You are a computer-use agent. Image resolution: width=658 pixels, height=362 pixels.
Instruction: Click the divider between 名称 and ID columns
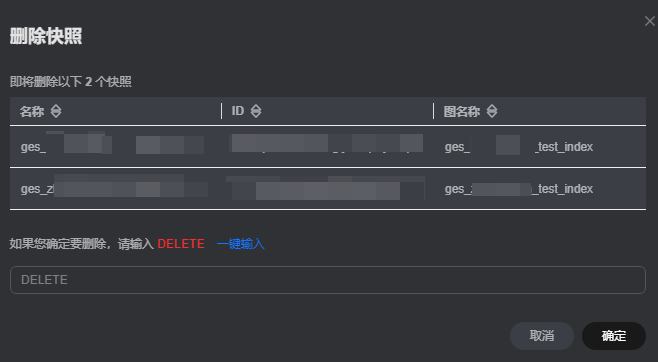click(x=222, y=111)
